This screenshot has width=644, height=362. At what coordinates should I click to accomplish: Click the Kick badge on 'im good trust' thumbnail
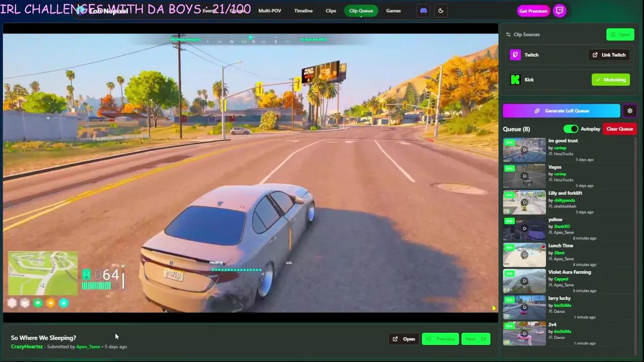click(x=510, y=142)
